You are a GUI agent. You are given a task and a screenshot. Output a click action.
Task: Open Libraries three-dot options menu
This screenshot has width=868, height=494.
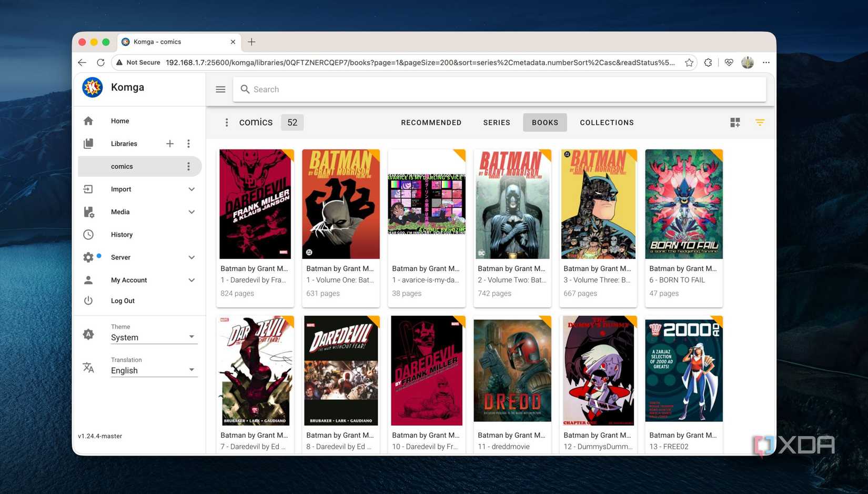point(188,144)
